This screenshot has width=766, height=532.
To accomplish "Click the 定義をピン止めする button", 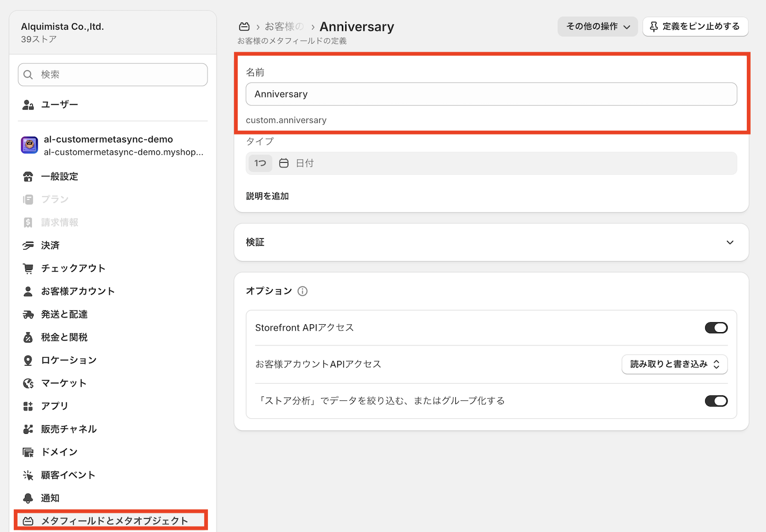I will [695, 27].
